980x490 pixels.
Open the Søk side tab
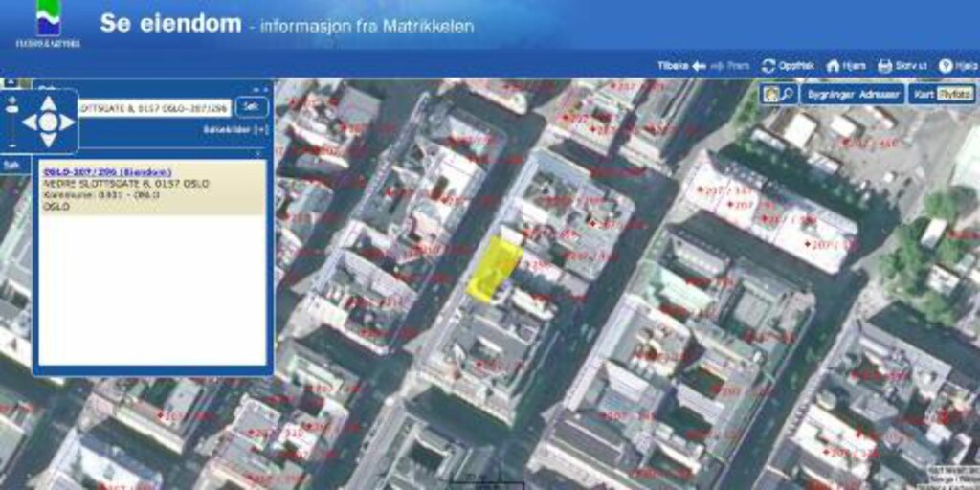coord(11,165)
